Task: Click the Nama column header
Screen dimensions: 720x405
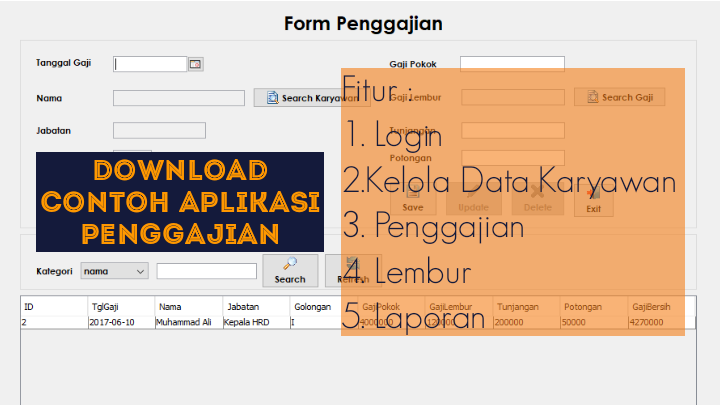Action: coord(189,307)
